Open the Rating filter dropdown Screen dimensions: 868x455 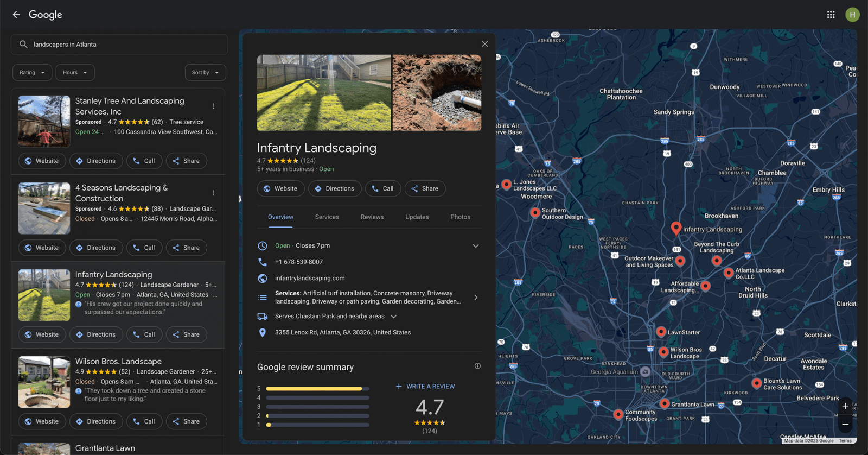pos(33,72)
